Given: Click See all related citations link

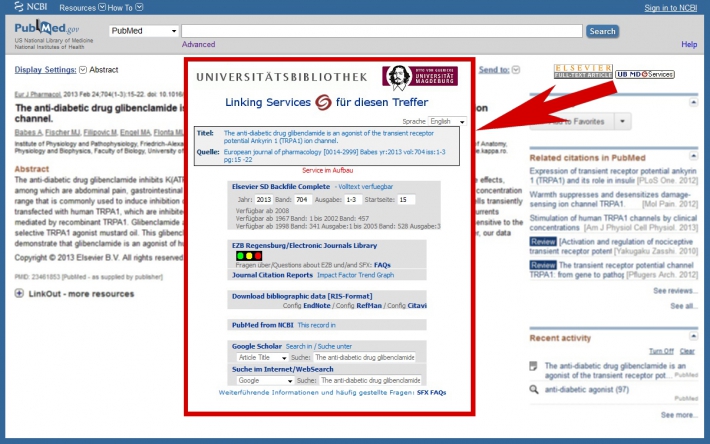Looking at the screenshot, I should [684, 306].
